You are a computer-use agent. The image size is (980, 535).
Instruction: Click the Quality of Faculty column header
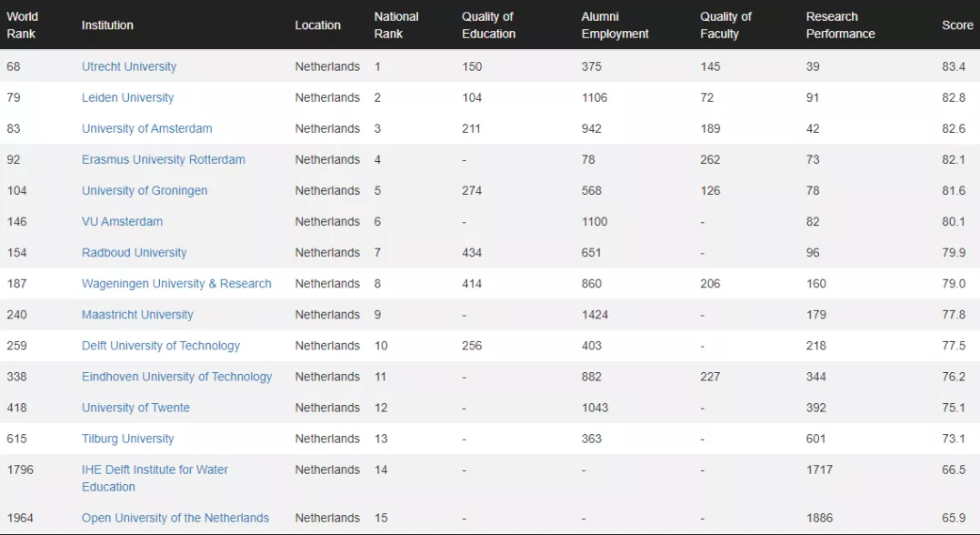(725, 25)
